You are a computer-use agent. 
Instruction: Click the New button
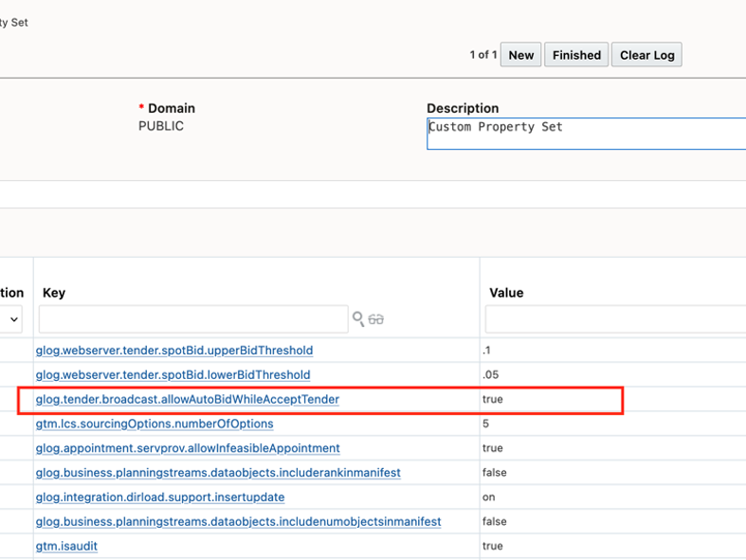520,55
